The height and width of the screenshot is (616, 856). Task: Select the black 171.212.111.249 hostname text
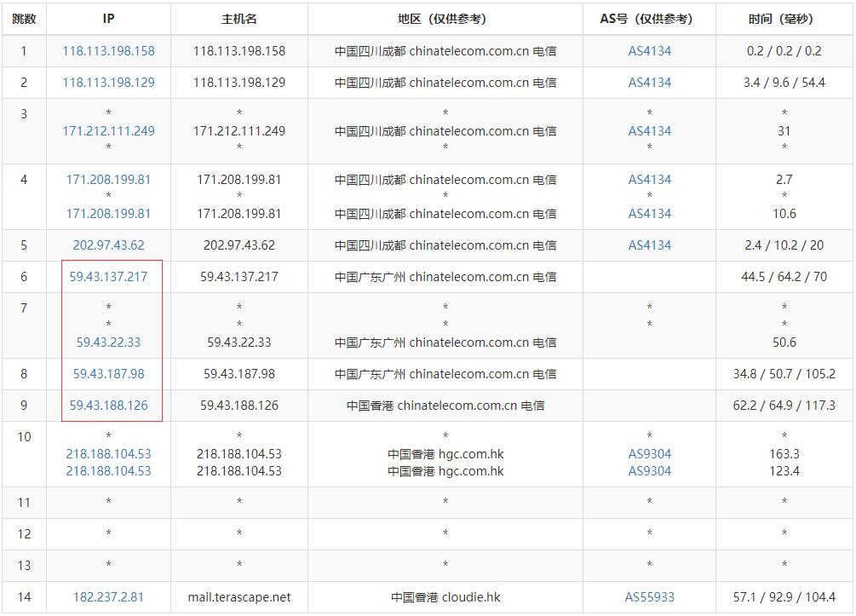tap(239, 131)
